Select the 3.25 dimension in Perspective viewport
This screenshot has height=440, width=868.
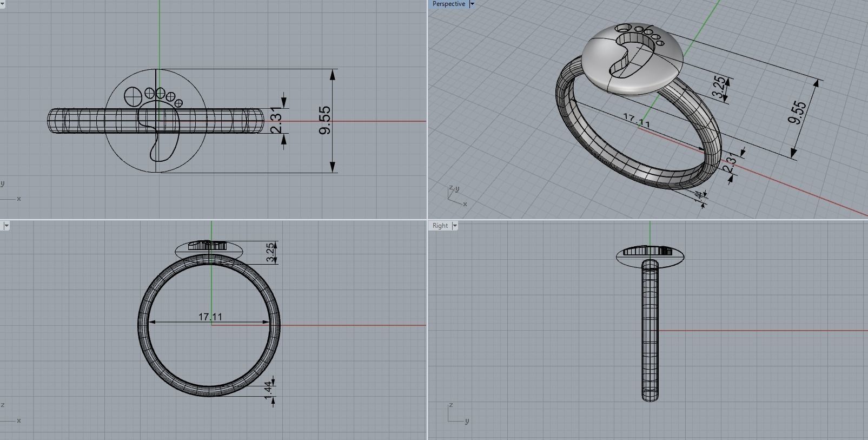(719, 88)
